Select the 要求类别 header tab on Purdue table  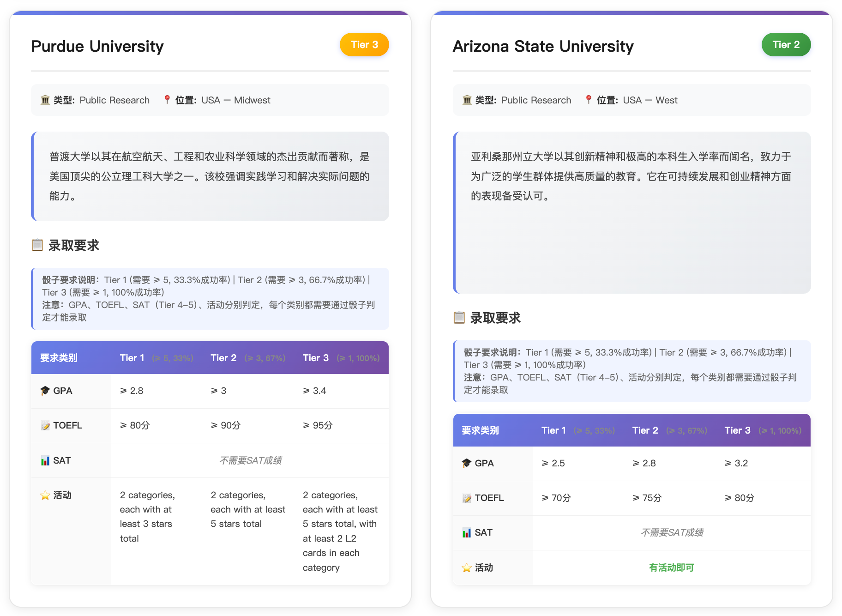[59, 357]
